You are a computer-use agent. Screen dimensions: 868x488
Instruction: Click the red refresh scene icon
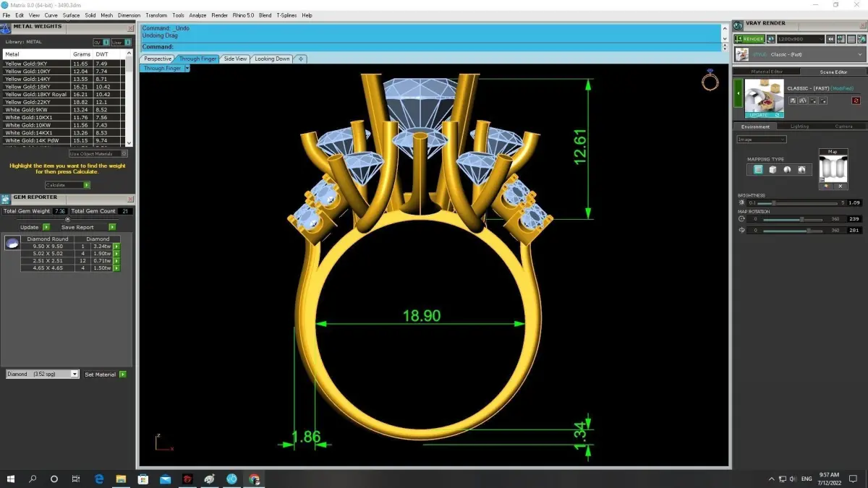[x=856, y=100]
